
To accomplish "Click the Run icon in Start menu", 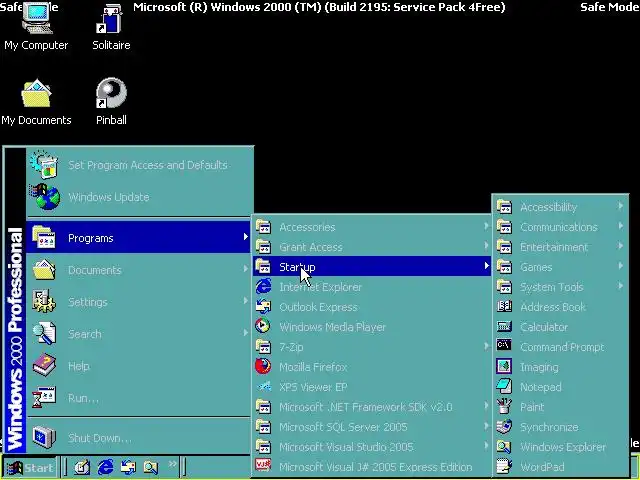I will [x=44, y=398].
